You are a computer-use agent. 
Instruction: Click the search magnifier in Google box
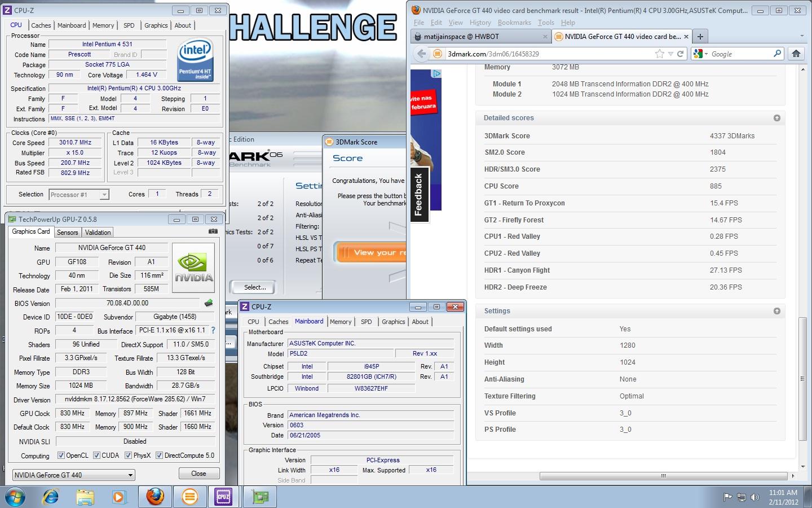pyautogui.click(x=777, y=54)
